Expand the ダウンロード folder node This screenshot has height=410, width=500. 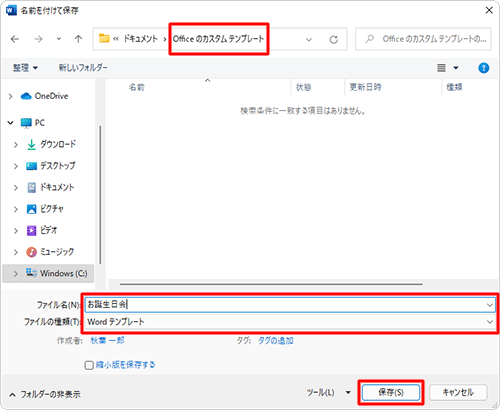coord(16,145)
